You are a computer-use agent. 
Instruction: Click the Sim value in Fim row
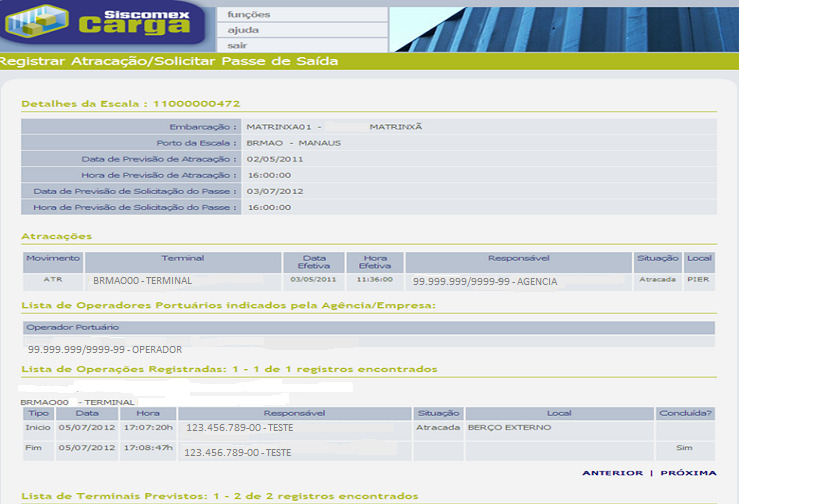tap(684, 448)
